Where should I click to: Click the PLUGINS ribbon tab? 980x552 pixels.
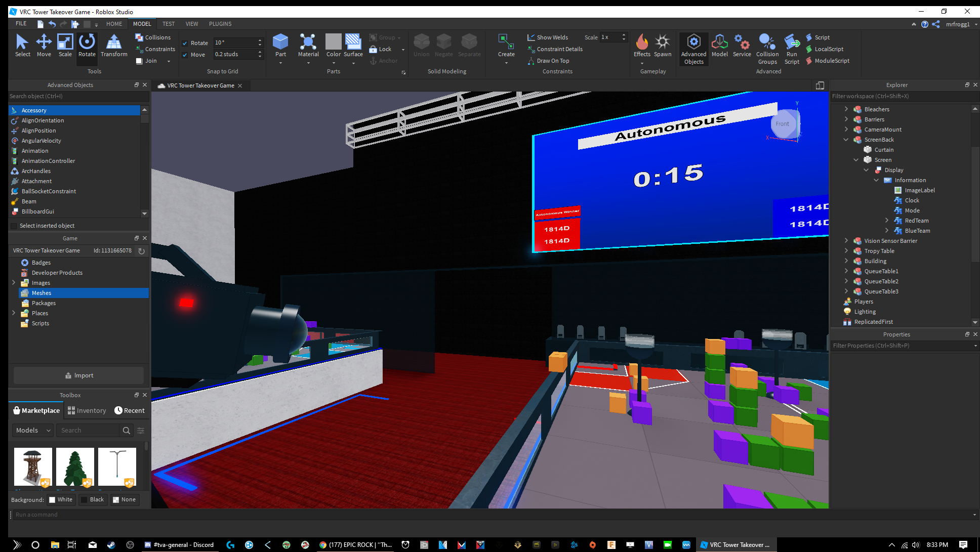[219, 24]
